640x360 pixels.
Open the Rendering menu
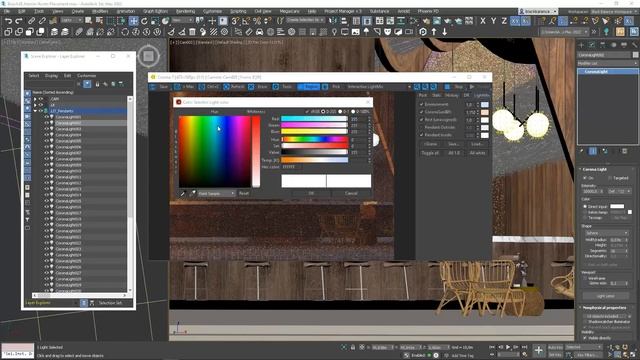click(185, 11)
